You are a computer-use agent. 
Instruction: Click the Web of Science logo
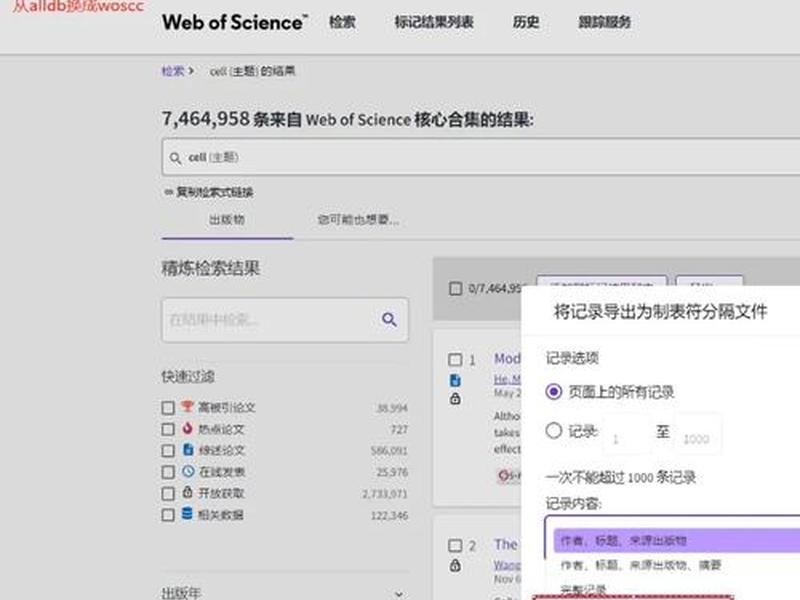235,22
